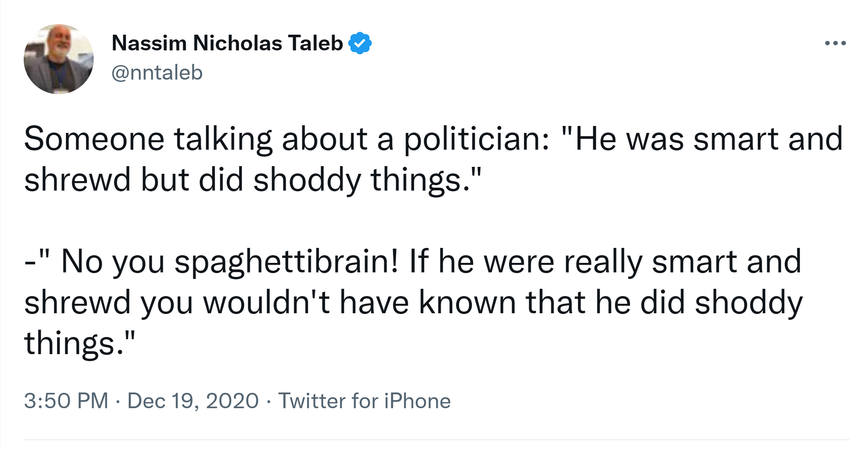This screenshot has width=868, height=452.
Task: Open Nassim Nicholas Taleb's profile photo
Action: pos(59,59)
